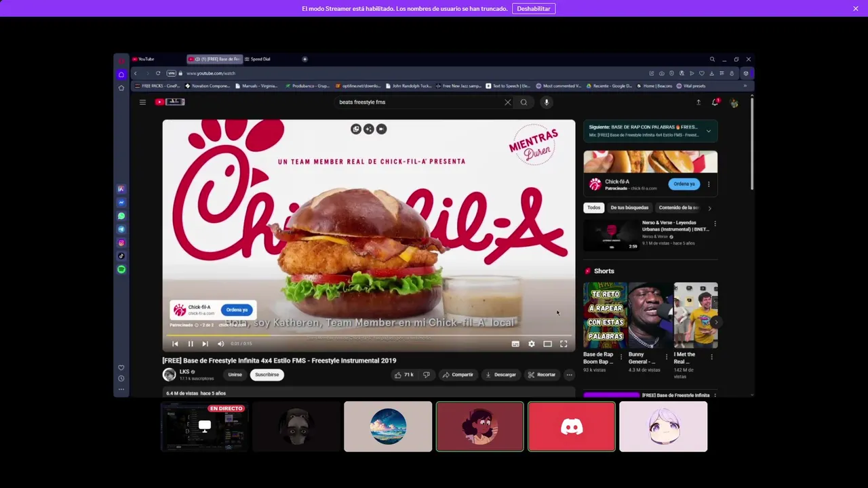The width and height of the screenshot is (868, 488).
Task: Go to YouTube home via logo
Action: [170, 102]
